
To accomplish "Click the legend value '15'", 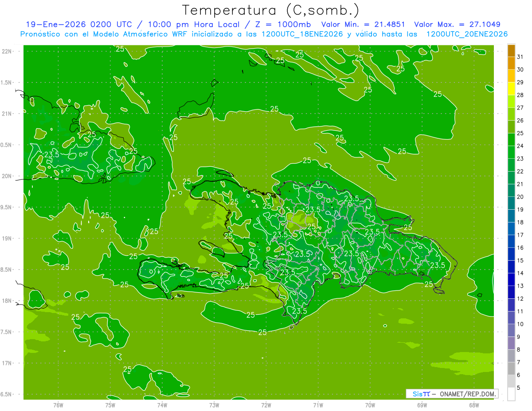I will 520,260.
